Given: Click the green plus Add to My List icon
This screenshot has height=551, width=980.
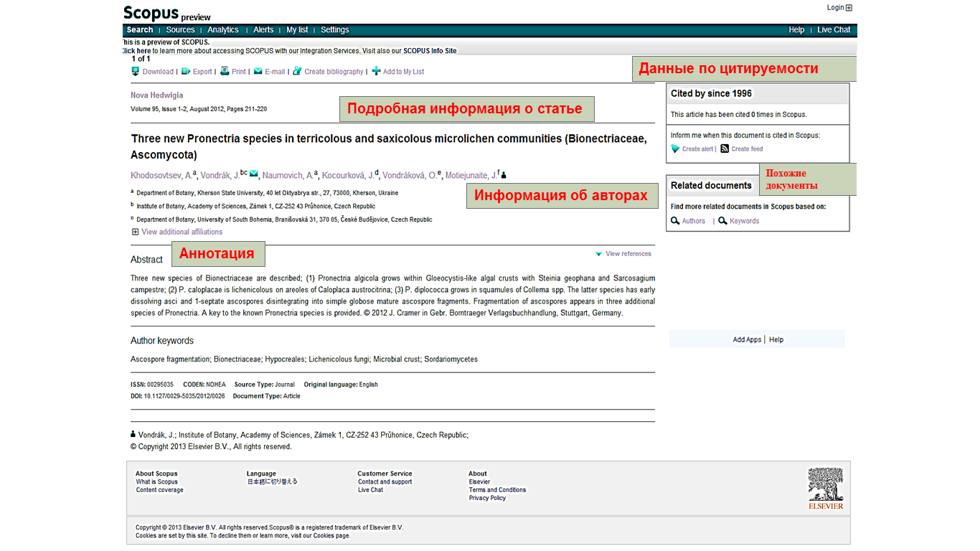Looking at the screenshot, I should [376, 72].
